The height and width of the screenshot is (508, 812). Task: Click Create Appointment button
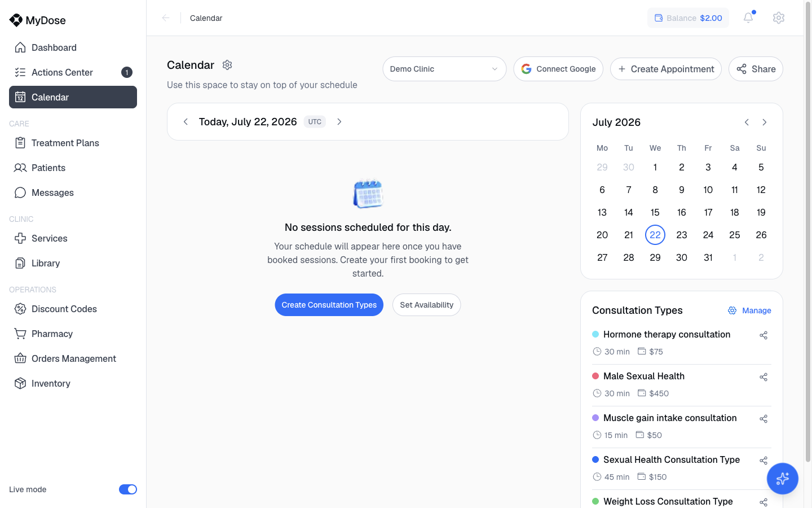666,69
